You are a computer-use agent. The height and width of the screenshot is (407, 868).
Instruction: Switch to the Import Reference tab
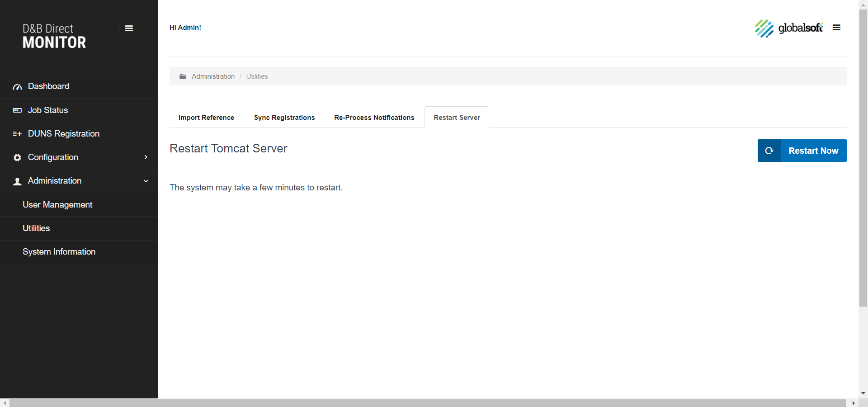[x=206, y=118]
